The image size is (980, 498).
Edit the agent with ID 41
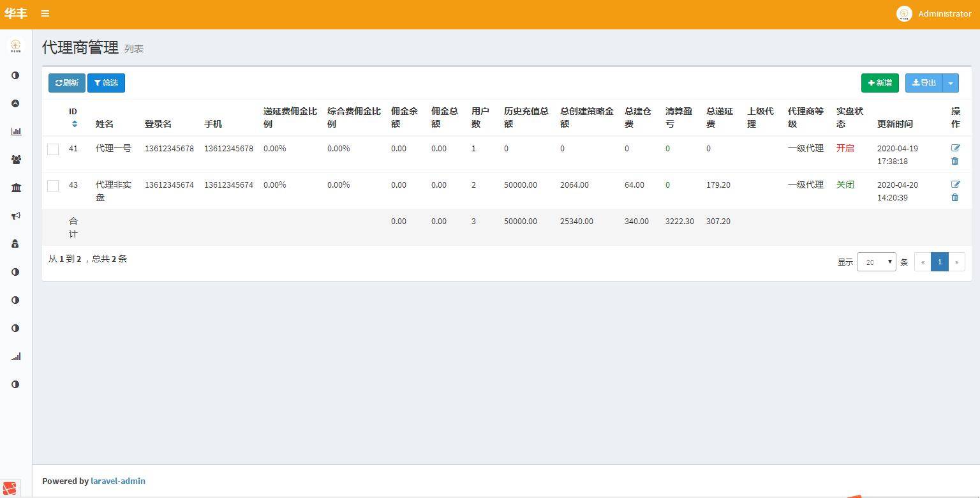955,148
